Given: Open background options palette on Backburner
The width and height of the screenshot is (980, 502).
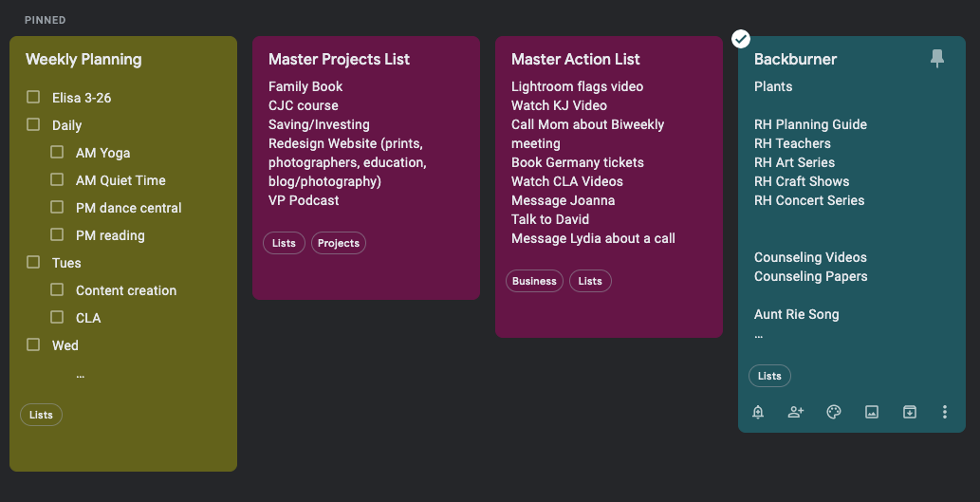Looking at the screenshot, I should pos(834,412).
